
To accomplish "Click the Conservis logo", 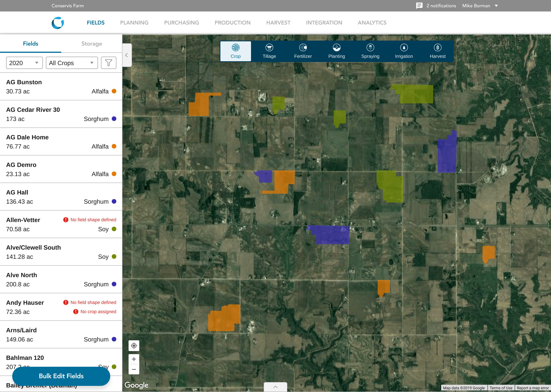I will (x=58, y=23).
